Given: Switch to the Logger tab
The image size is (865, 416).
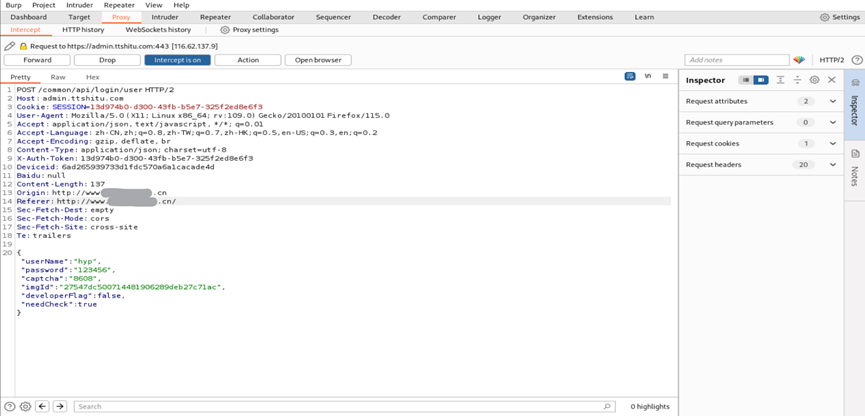Looking at the screenshot, I should (489, 17).
